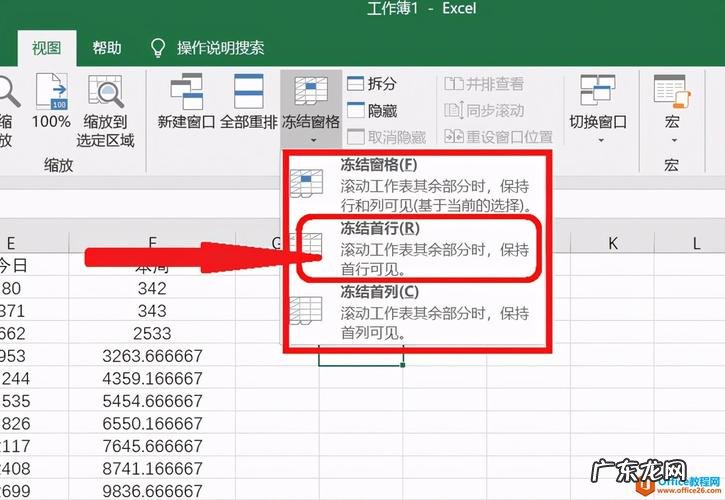Open the Help (帮助) ribbon tab
The image size is (725, 500).
tap(107, 47)
